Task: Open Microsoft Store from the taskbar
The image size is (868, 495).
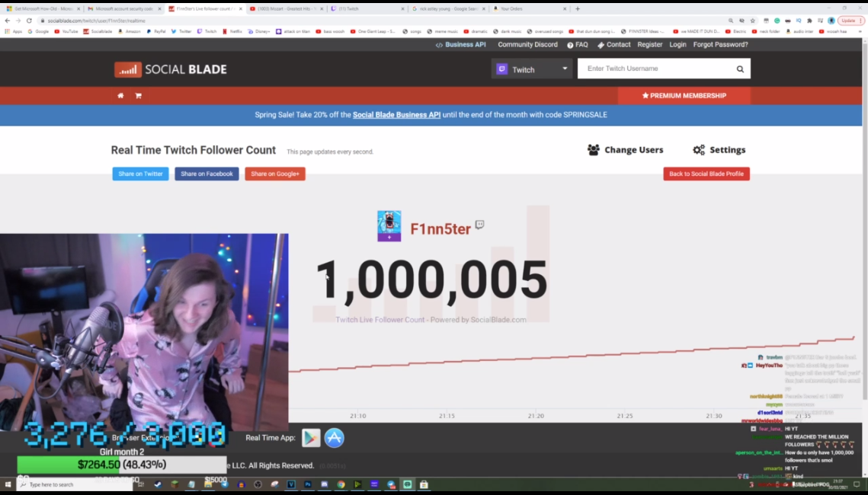Action: pyautogui.click(x=424, y=484)
